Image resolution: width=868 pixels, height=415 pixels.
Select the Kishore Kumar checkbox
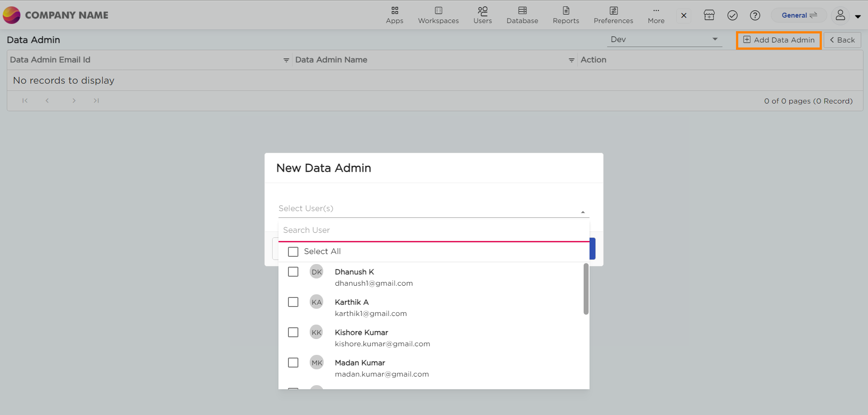coord(293,332)
